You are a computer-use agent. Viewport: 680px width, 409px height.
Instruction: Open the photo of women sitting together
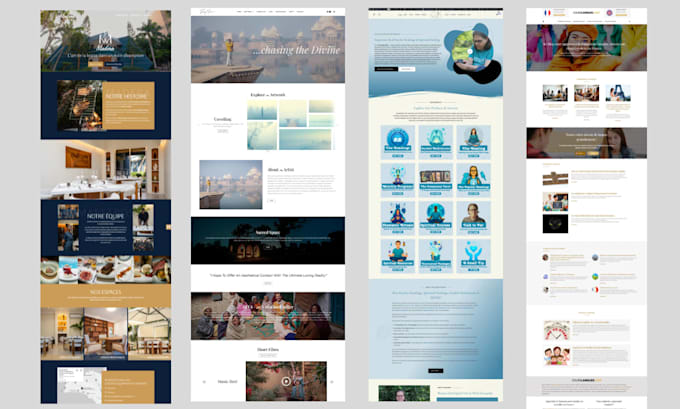(268, 316)
